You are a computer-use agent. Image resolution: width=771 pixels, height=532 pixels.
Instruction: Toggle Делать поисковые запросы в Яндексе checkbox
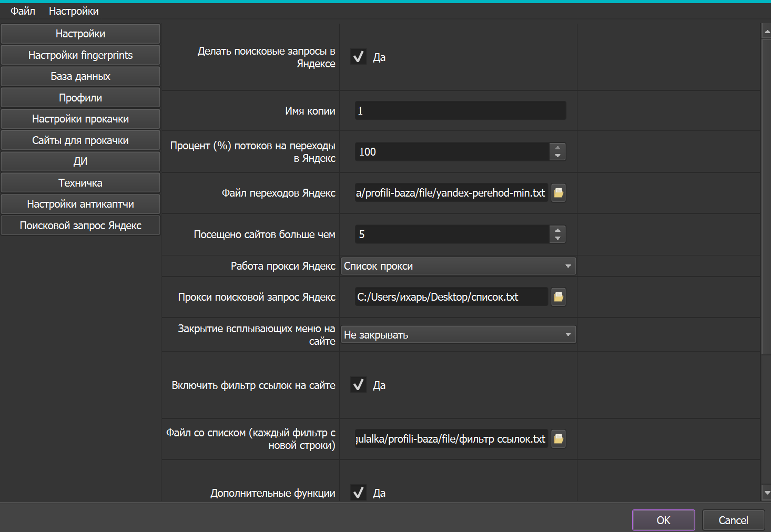point(359,57)
